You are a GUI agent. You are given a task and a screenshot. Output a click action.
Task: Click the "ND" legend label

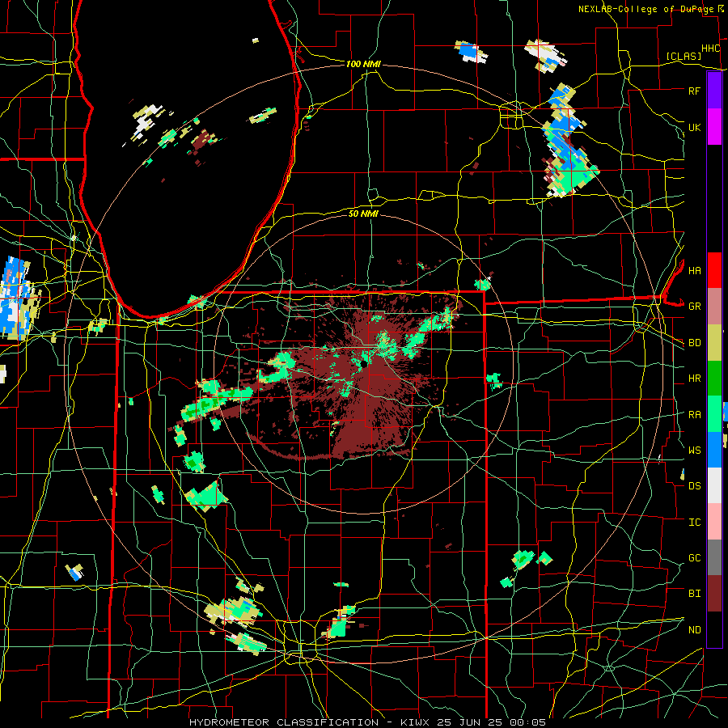point(694,630)
